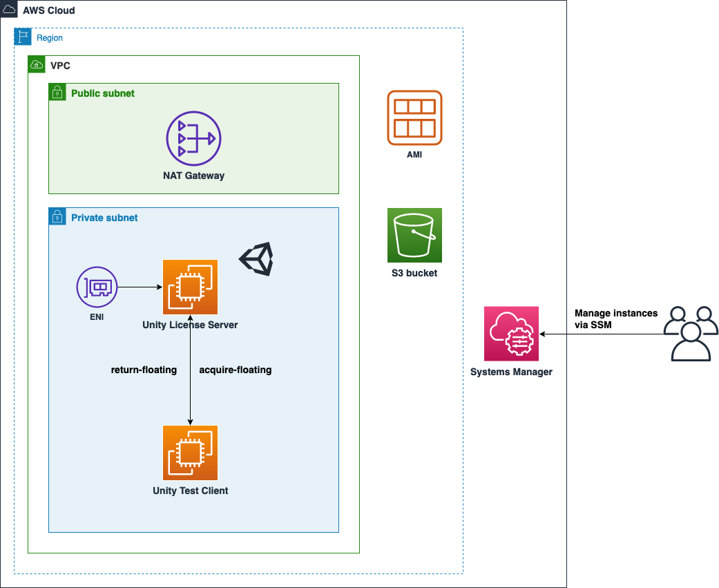The width and height of the screenshot is (719, 588).
Task: Select the Public subnet lock icon
Action: [57, 92]
